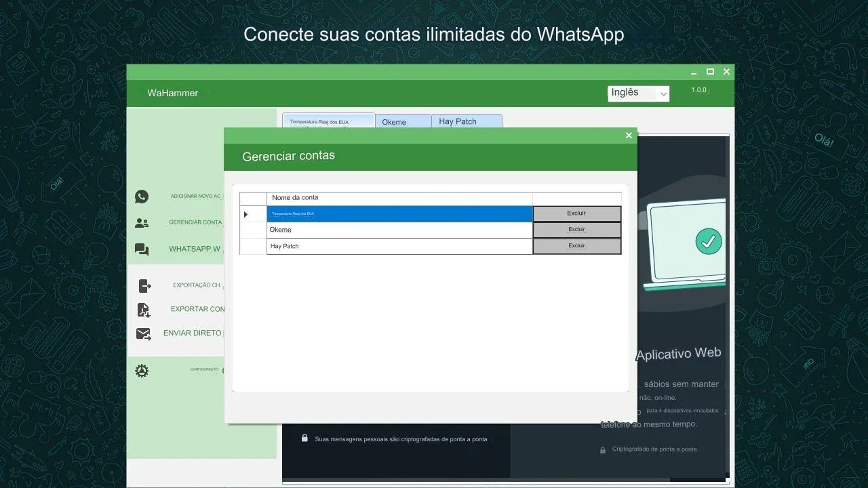
Task: Select the Okeme account row
Action: (x=399, y=230)
